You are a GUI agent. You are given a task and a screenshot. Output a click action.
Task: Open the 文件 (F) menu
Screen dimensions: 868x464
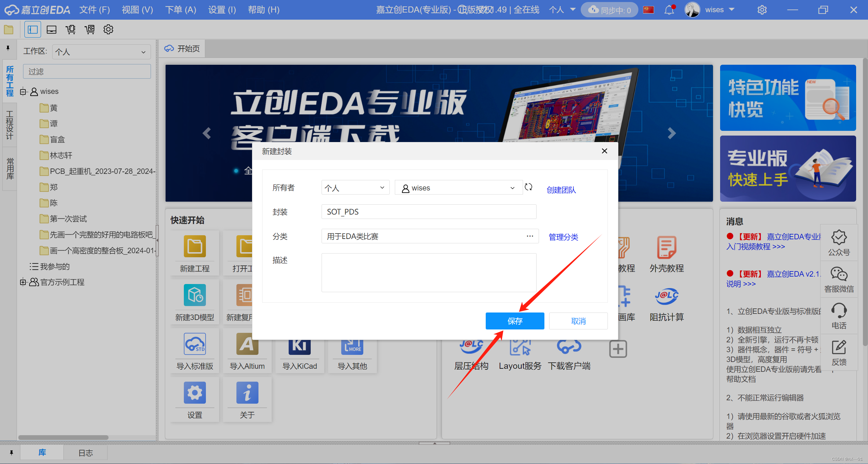tap(95, 10)
